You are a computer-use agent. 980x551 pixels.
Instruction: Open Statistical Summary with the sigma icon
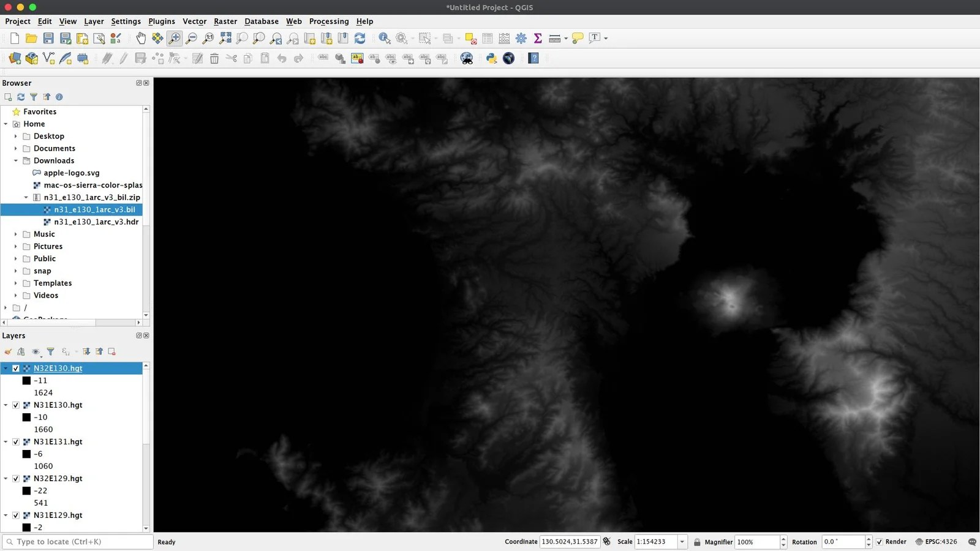coord(538,39)
